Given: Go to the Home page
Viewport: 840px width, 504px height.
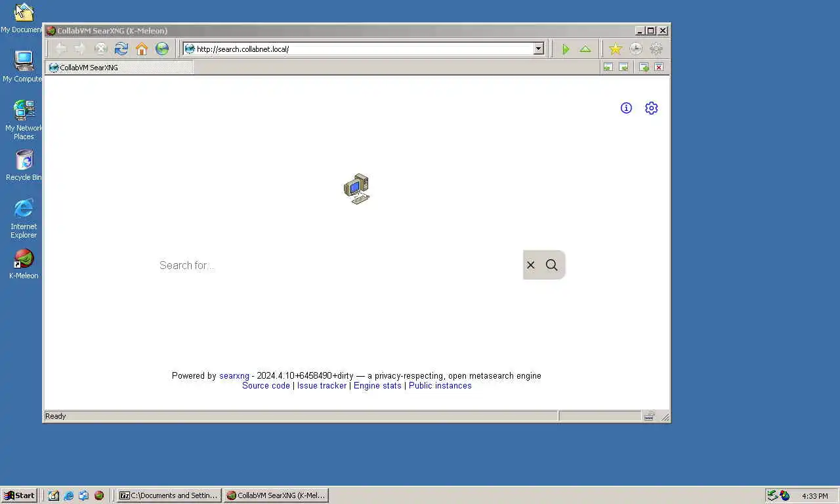Looking at the screenshot, I should (x=141, y=49).
